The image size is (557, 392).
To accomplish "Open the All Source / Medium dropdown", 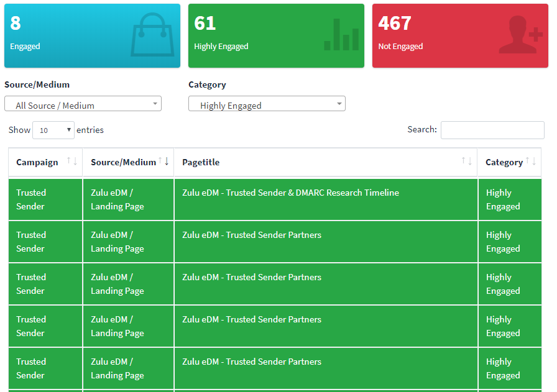I will [x=83, y=104].
